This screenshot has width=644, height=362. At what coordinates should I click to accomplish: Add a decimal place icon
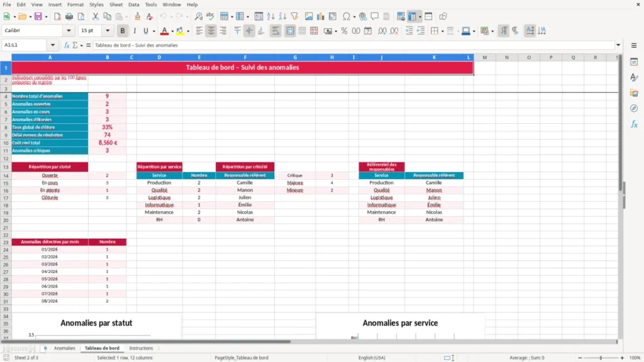(x=382, y=31)
